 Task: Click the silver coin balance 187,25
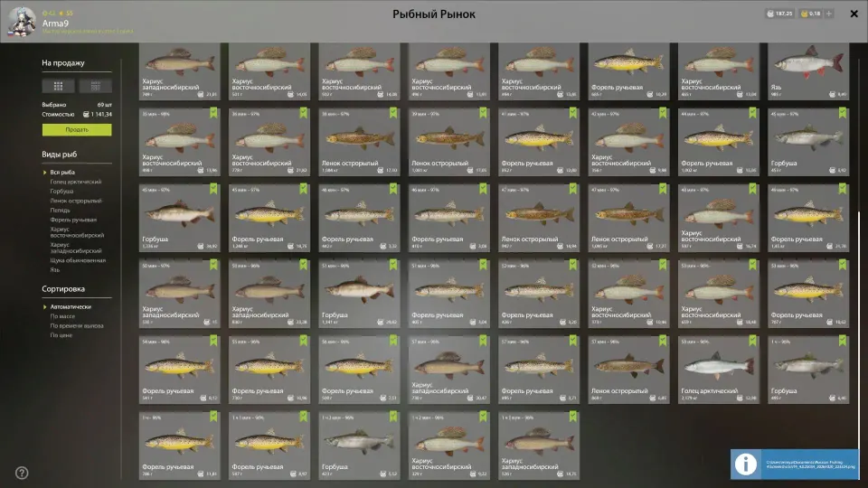(x=778, y=14)
